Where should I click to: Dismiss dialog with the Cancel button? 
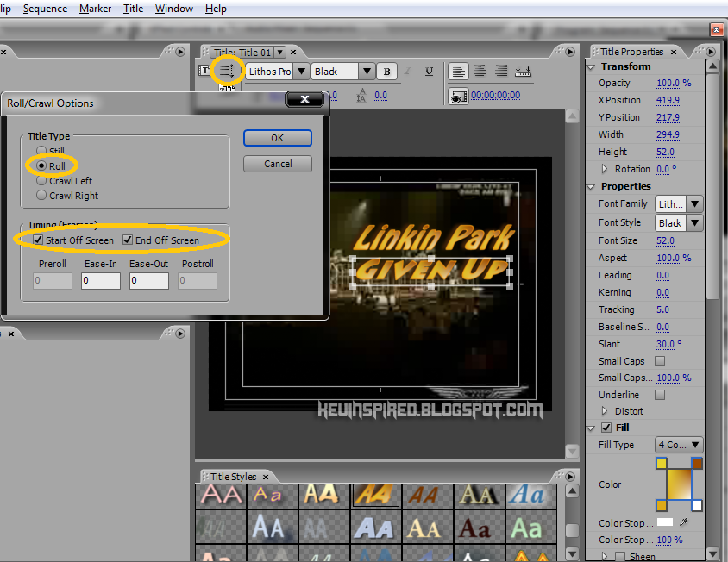pos(277,163)
